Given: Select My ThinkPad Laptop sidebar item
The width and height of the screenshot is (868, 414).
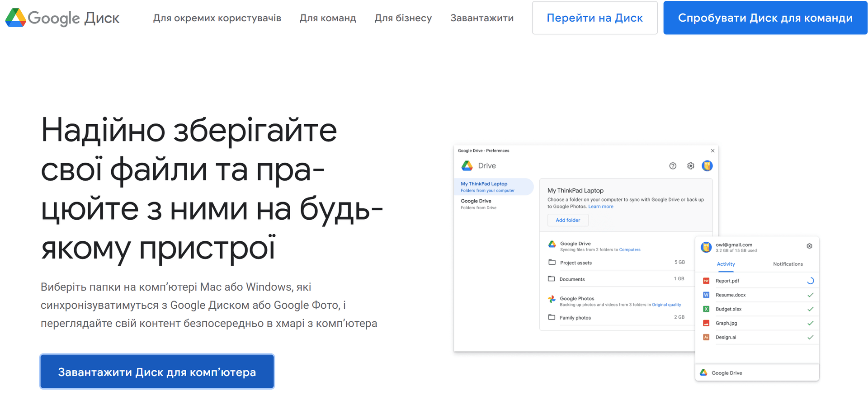Looking at the screenshot, I should [x=494, y=187].
